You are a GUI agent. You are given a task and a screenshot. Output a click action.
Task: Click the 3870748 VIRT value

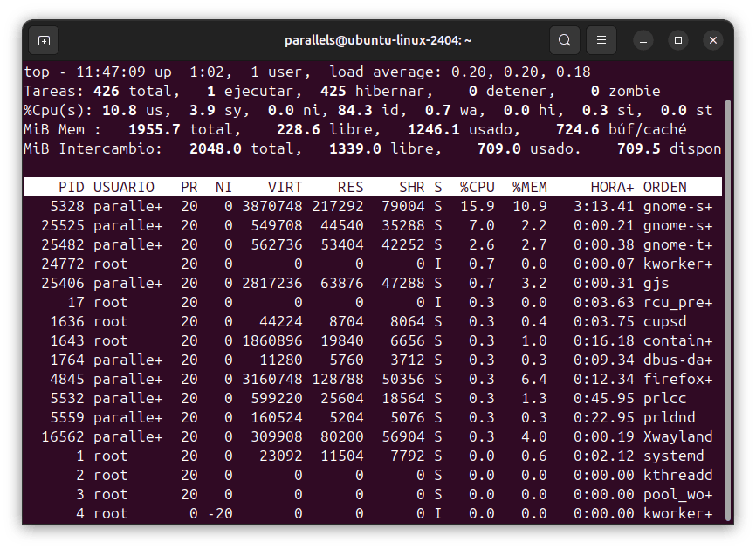(x=271, y=206)
